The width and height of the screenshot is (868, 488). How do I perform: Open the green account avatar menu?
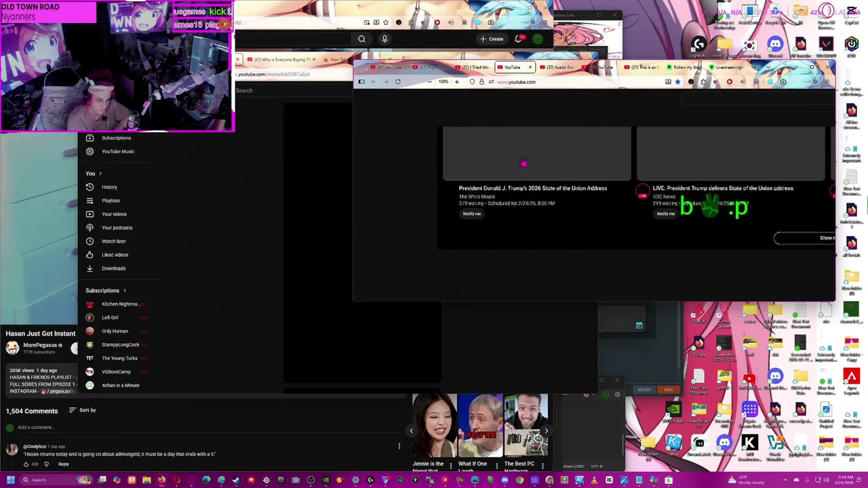pyautogui.click(x=538, y=39)
